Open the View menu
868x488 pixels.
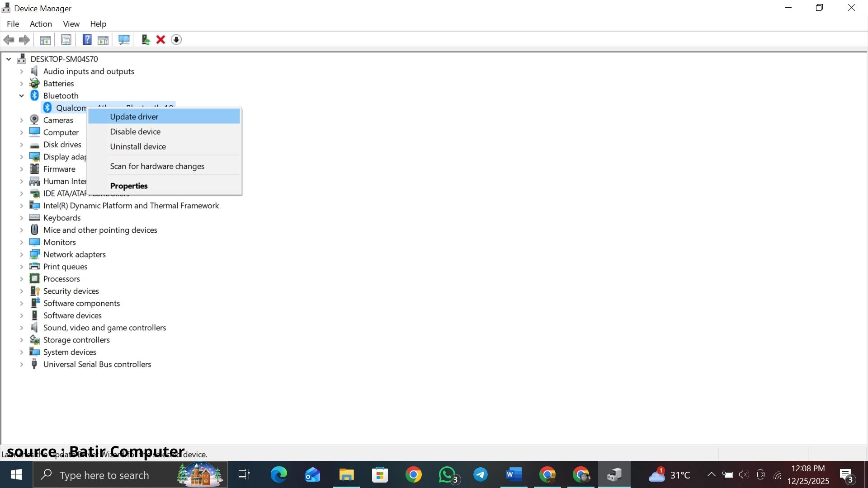click(71, 24)
